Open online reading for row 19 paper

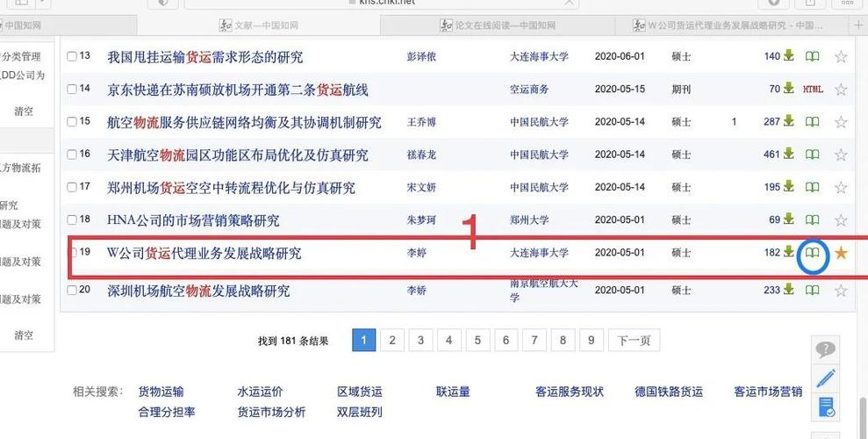point(813,254)
